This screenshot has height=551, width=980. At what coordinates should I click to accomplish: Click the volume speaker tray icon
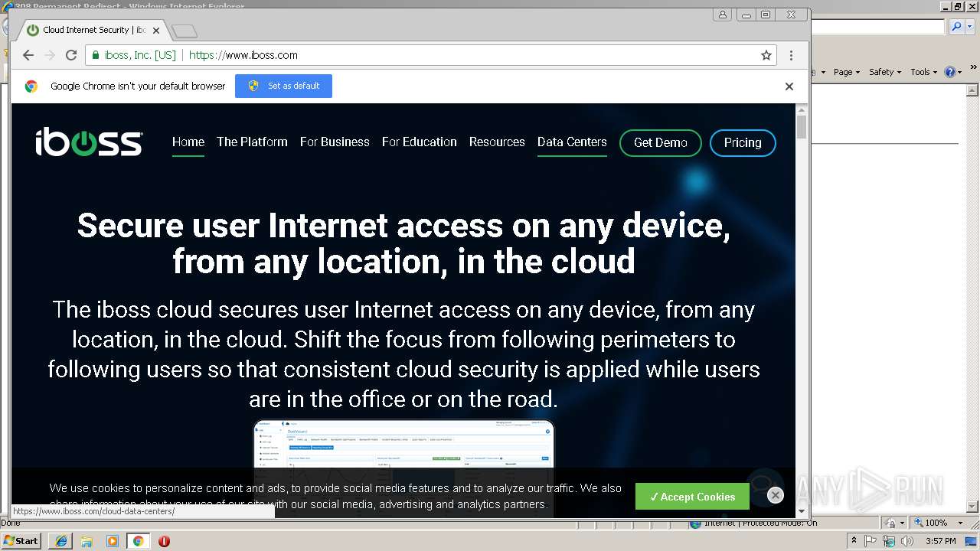906,541
